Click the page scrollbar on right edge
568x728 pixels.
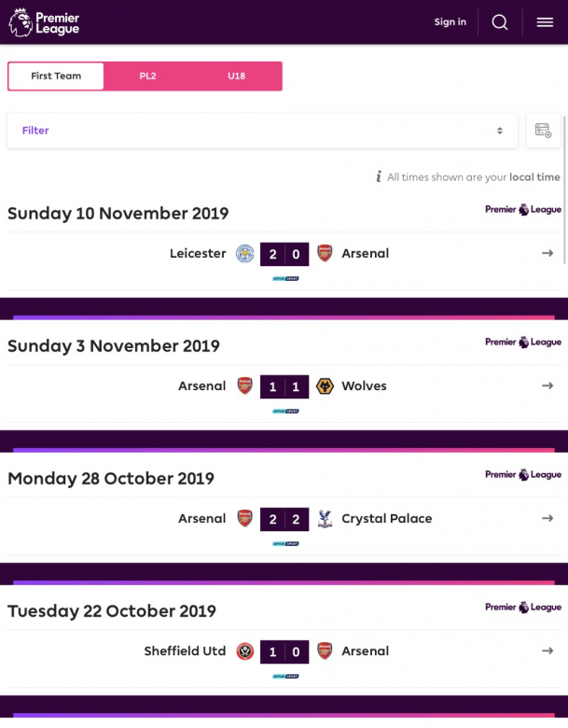[564, 187]
